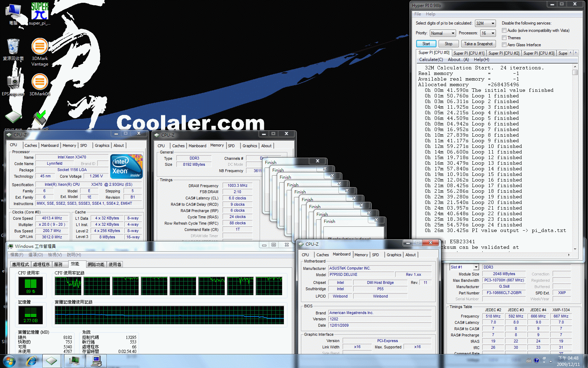The width and height of the screenshot is (588, 368).
Task: Click the CPU usage 89 % gauge
Action: tap(30, 286)
